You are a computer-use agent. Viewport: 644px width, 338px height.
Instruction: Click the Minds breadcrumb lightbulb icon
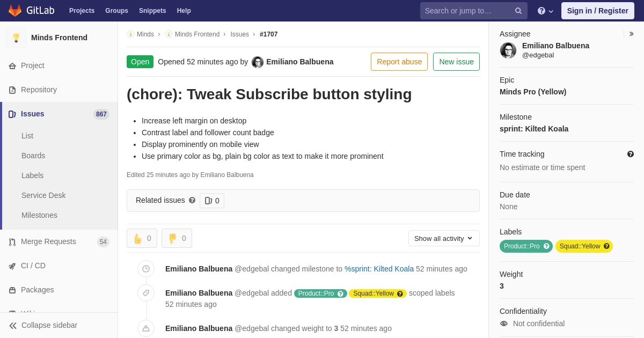(x=130, y=34)
